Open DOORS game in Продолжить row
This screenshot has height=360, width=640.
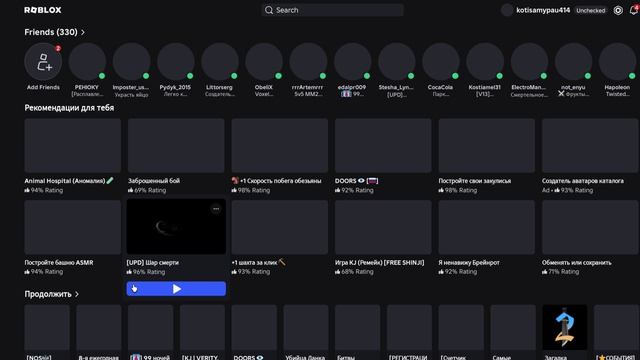pos(254,327)
